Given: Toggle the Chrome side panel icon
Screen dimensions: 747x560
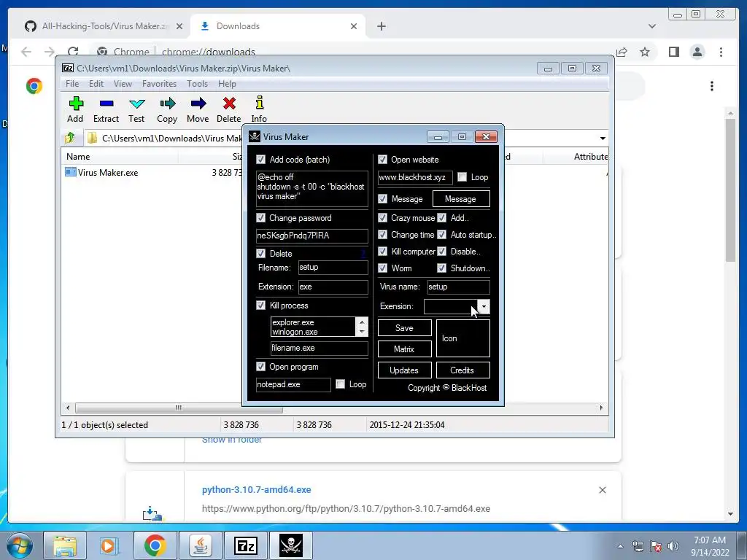Looking at the screenshot, I should tap(673, 52).
